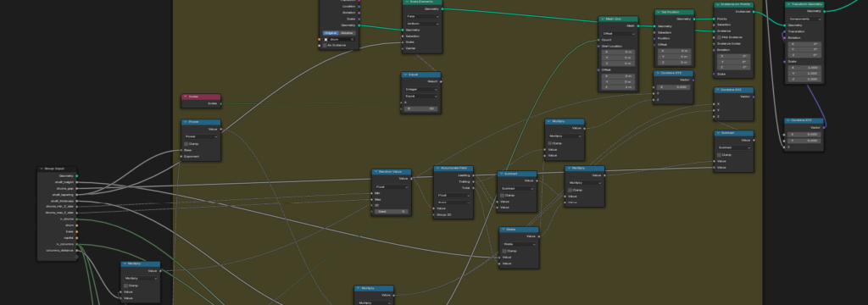Collapse the Set Position node
The image size is (868, 305).
659,12
